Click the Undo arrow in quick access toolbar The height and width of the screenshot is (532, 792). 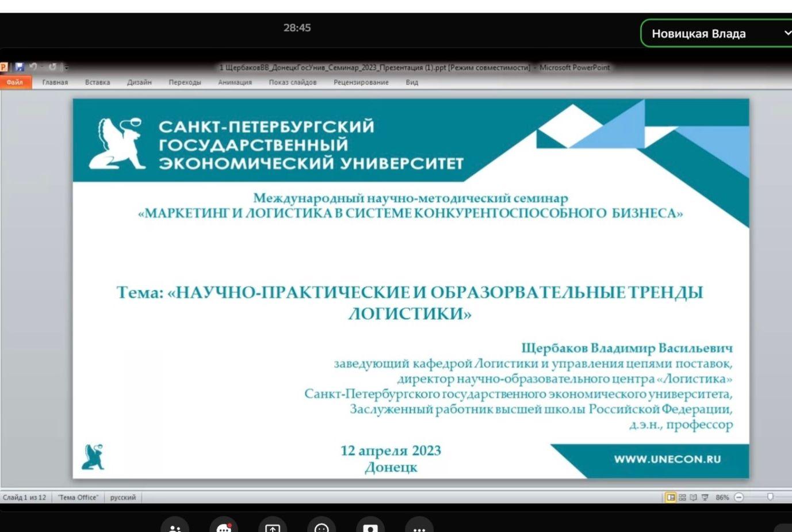tap(33, 67)
